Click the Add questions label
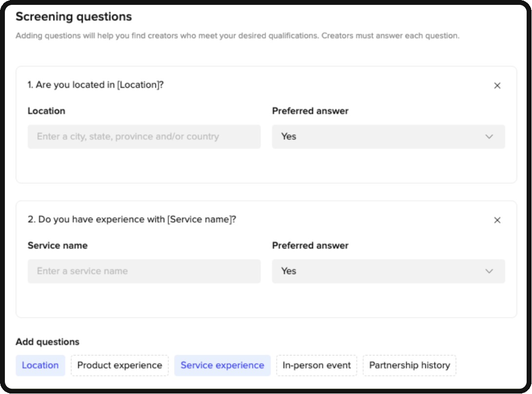The height and width of the screenshot is (394, 532). [47, 342]
